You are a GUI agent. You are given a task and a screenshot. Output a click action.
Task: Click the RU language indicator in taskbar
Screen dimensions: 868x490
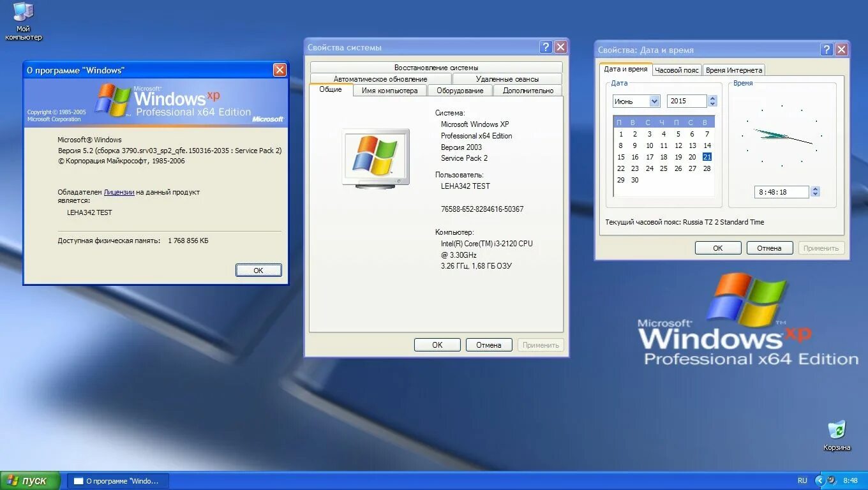click(802, 480)
